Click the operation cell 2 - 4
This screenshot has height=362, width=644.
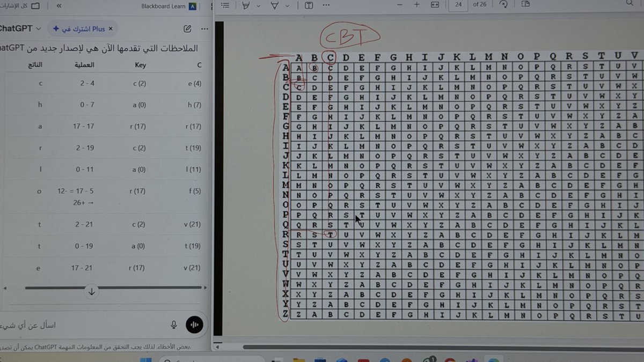(x=87, y=84)
